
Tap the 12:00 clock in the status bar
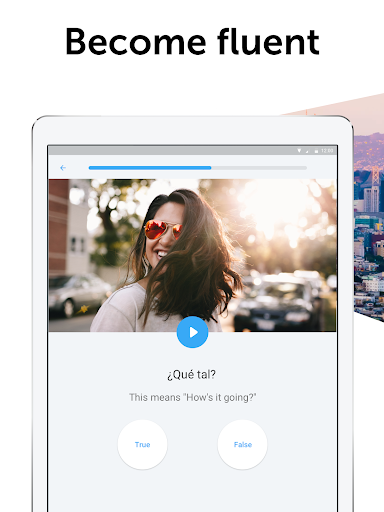click(327, 151)
